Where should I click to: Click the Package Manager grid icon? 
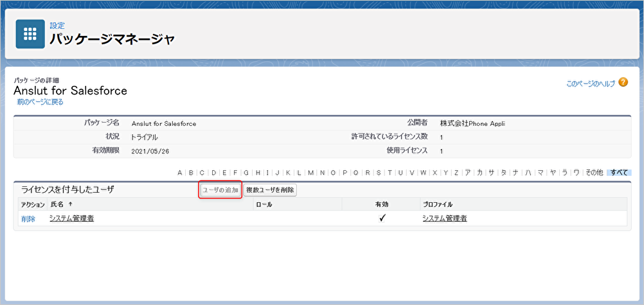pyautogui.click(x=30, y=34)
